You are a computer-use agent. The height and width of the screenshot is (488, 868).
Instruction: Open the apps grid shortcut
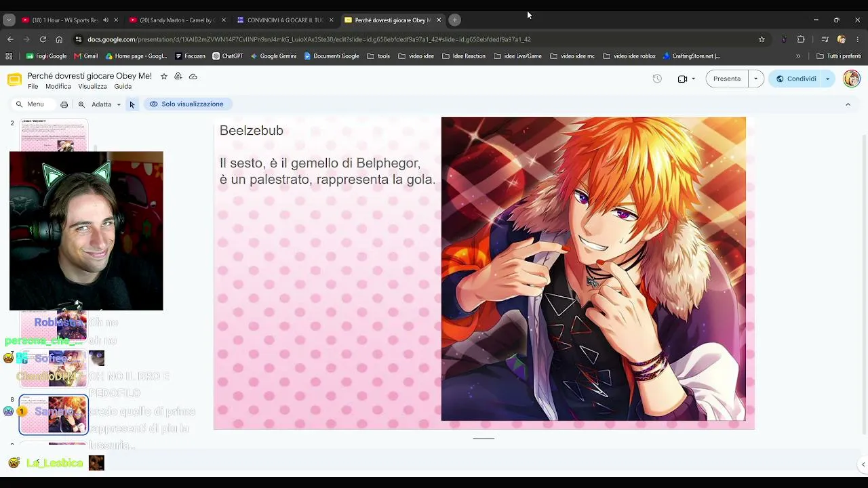pyautogui.click(x=9, y=56)
